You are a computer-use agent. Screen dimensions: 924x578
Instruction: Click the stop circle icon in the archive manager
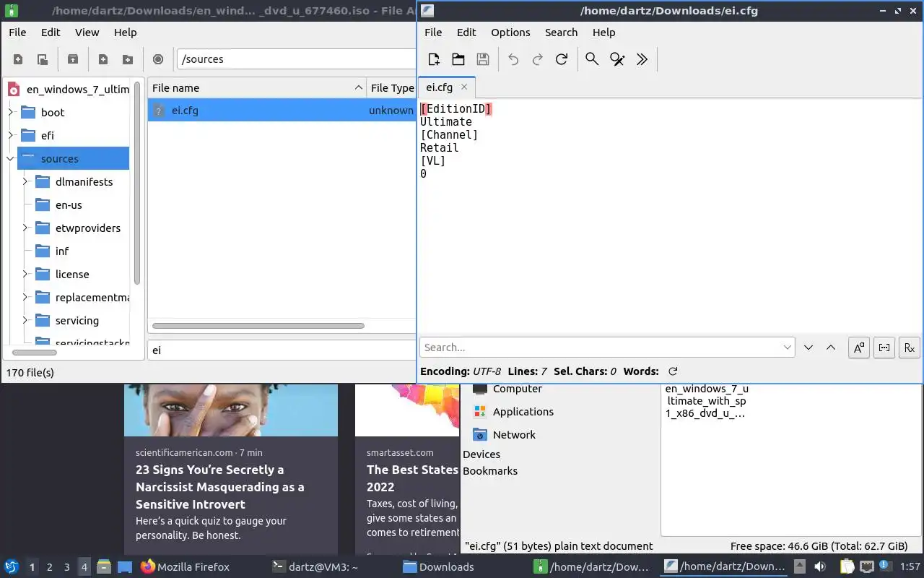(158, 59)
